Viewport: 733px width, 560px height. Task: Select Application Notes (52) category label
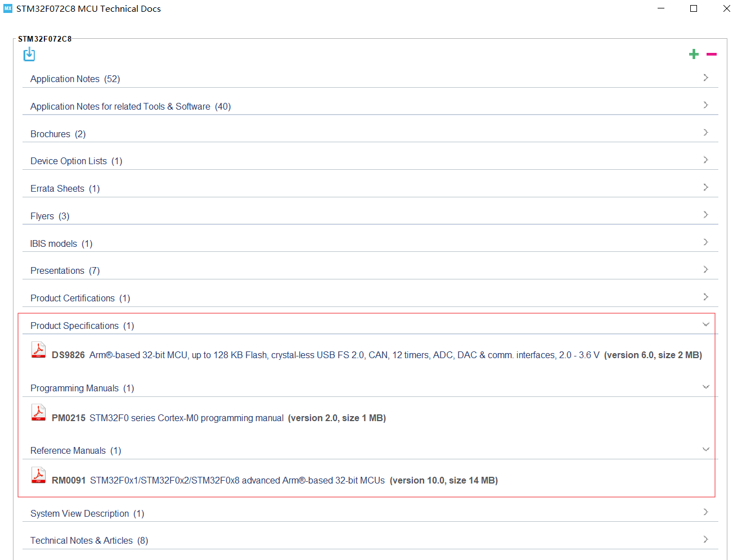point(75,79)
